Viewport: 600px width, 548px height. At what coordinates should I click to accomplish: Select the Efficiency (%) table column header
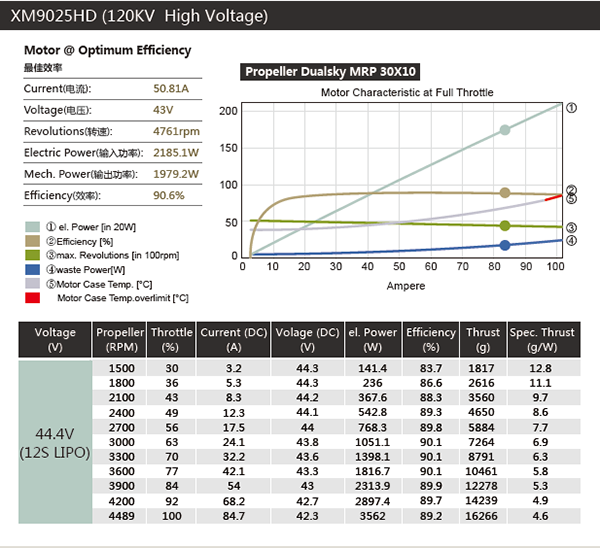[x=431, y=340]
